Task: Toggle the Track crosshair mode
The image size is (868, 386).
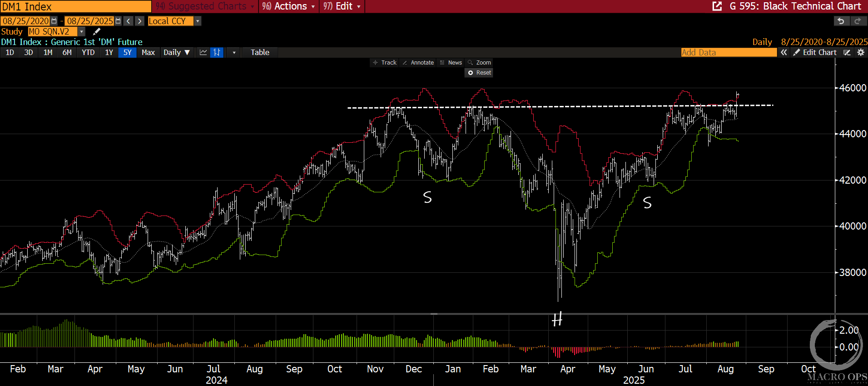Action: pos(384,63)
